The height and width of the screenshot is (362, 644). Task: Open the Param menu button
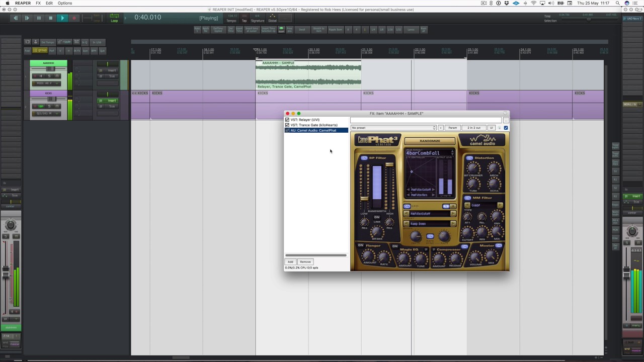tap(452, 128)
